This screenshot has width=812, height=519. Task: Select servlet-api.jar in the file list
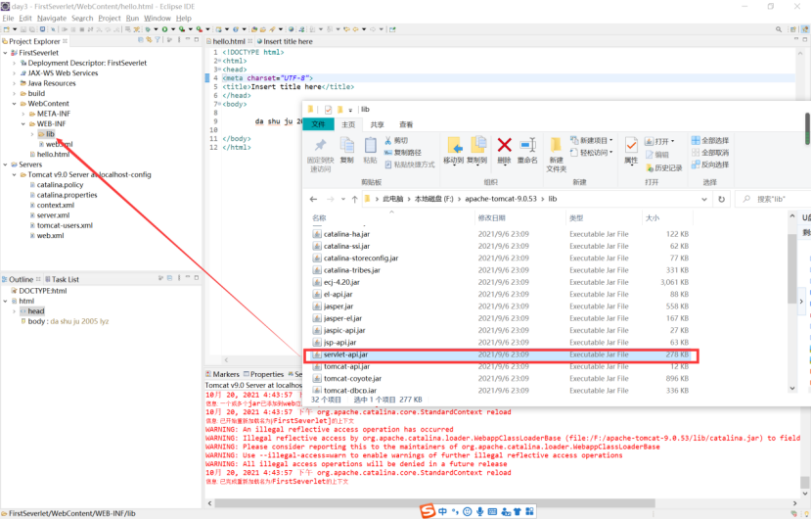click(x=500, y=355)
